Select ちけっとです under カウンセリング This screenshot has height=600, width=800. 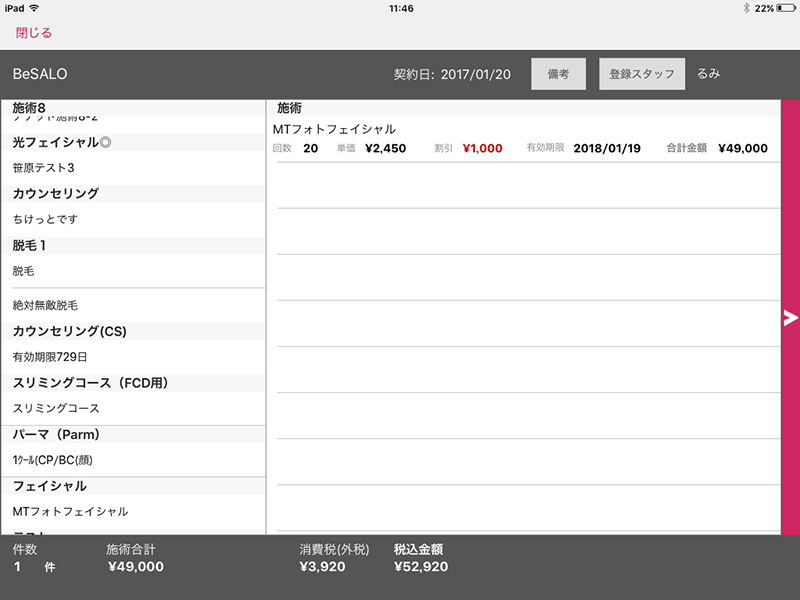[45, 219]
